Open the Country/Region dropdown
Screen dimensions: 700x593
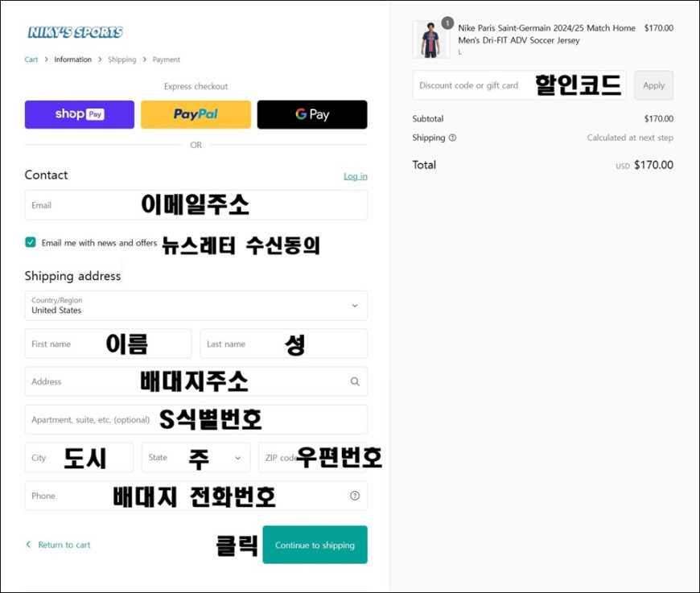tap(196, 306)
